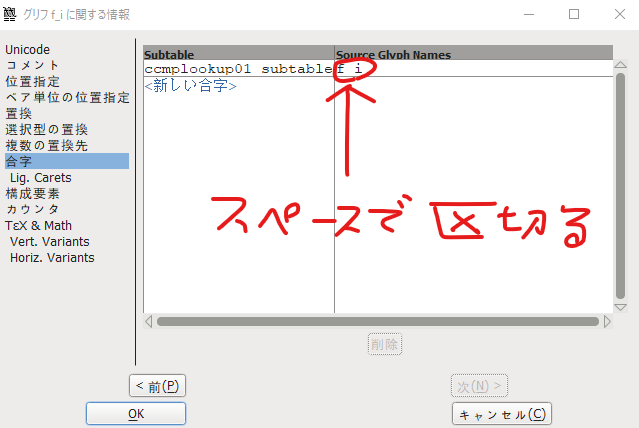Open ペア単位の位置指定 section

click(67, 97)
